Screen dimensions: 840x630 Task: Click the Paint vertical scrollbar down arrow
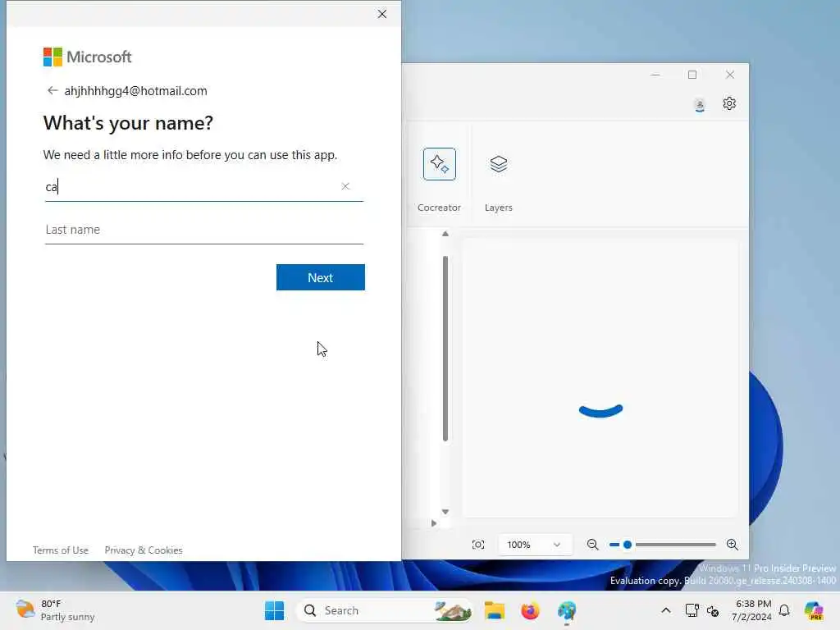tap(445, 512)
